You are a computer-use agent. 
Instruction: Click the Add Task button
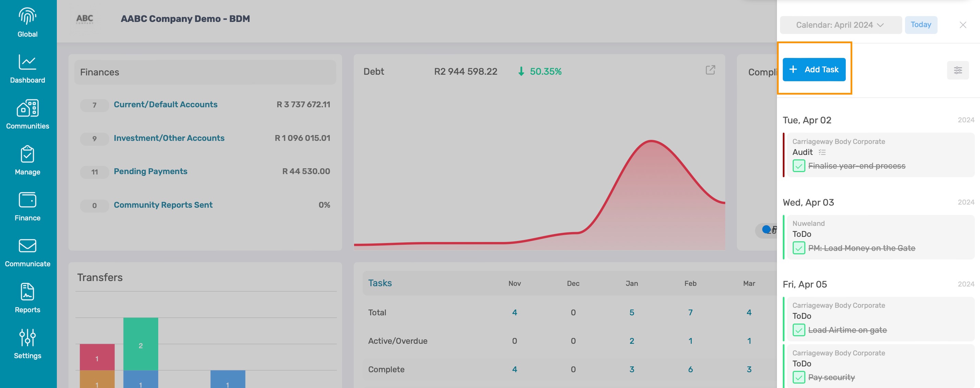814,70
